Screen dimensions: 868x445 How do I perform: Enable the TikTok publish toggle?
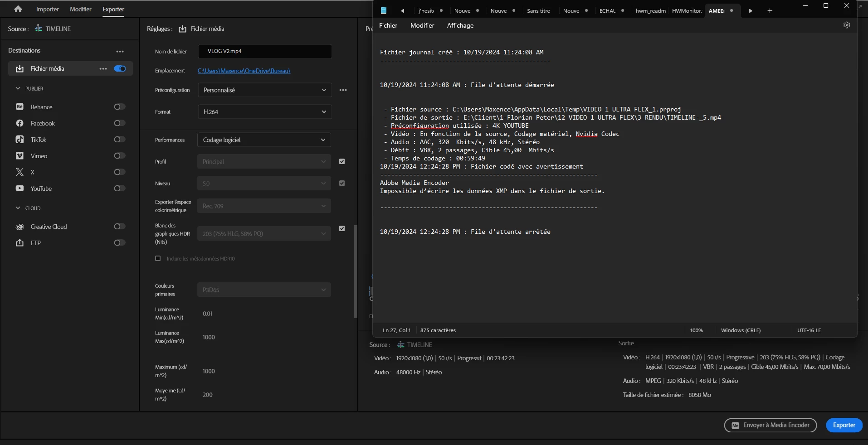pos(120,140)
